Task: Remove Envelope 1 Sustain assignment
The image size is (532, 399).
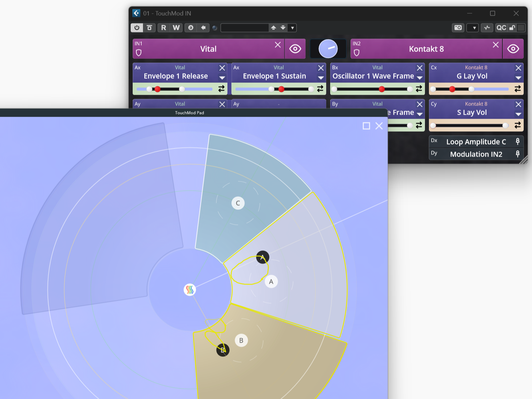Action: (x=321, y=68)
